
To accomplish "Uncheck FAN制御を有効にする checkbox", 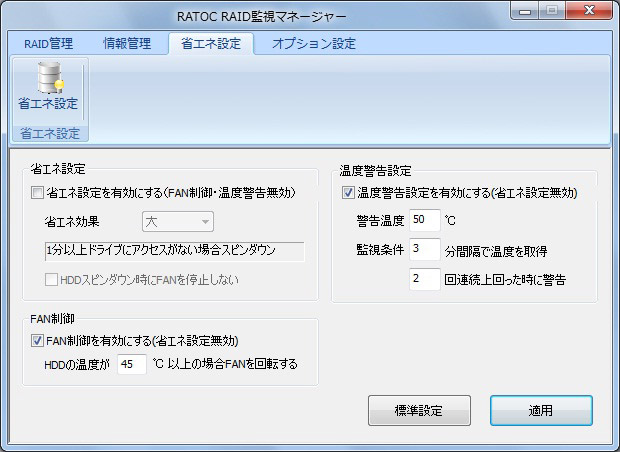I will tap(37, 341).
